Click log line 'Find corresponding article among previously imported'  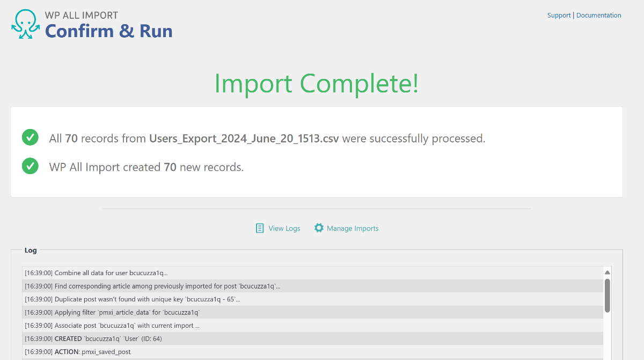312,286
